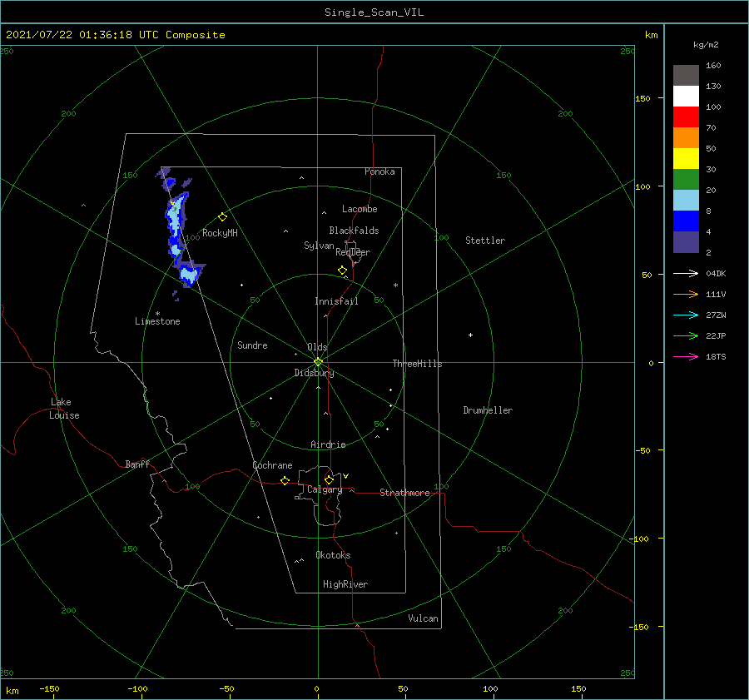Click the Drumheller town label
The height and width of the screenshot is (700, 749).
pyautogui.click(x=488, y=410)
